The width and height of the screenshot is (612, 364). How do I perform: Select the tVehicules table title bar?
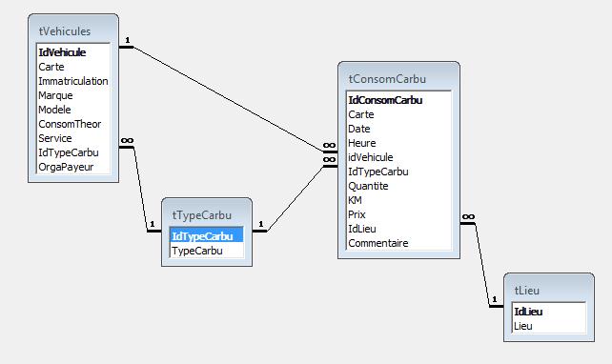click(73, 30)
